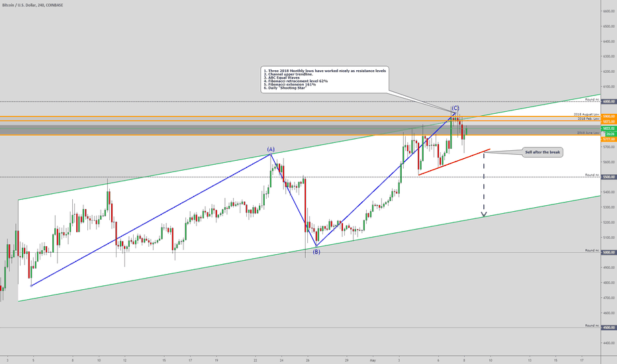Click 4900.00 on the price axis
This screenshot has height=364, width=617.
(x=609, y=267)
